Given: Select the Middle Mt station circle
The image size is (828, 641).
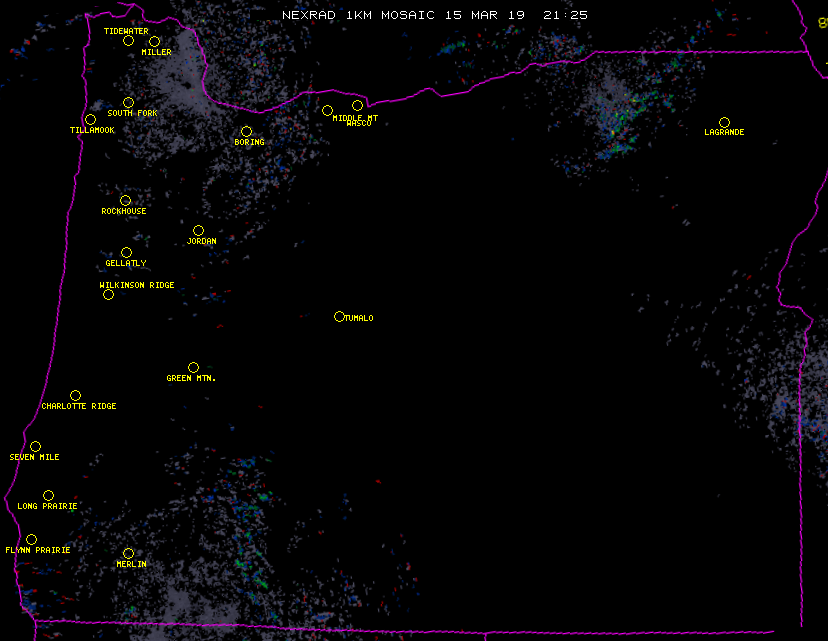Looking at the screenshot, I should 327,111.
